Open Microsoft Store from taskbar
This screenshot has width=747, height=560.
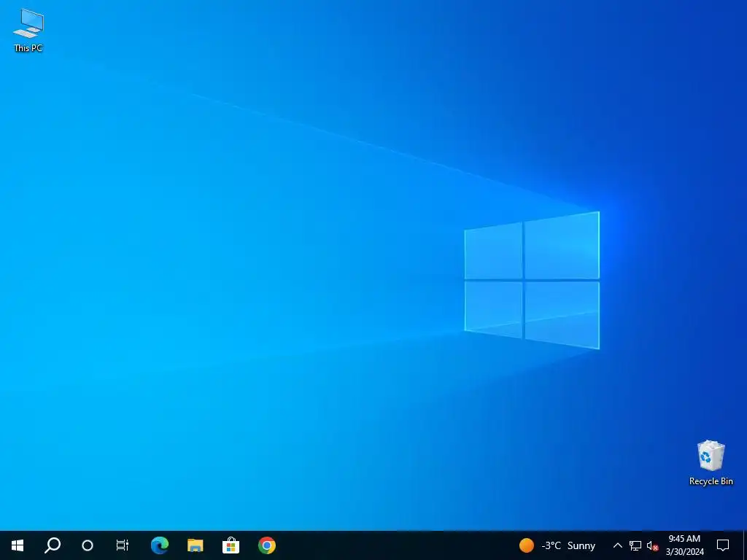pyautogui.click(x=231, y=545)
